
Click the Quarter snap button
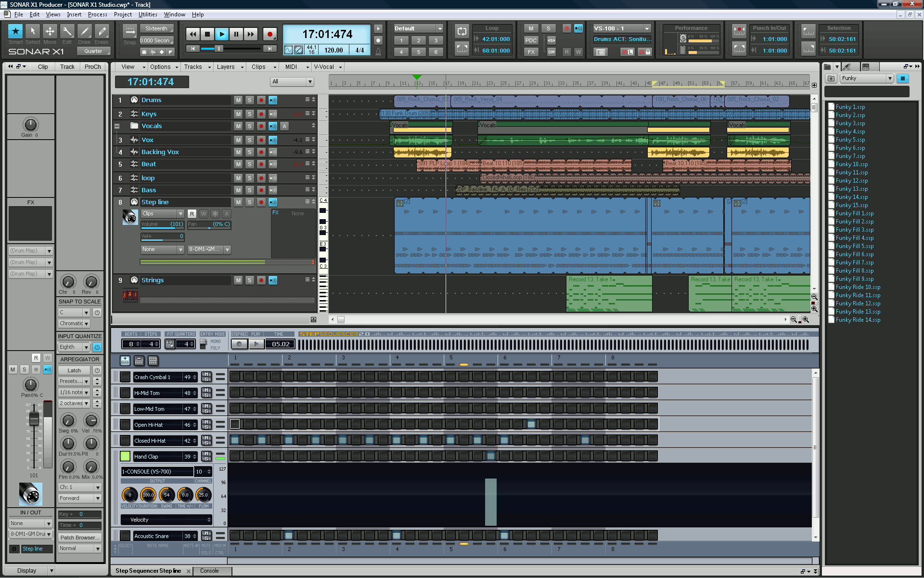(x=93, y=51)
